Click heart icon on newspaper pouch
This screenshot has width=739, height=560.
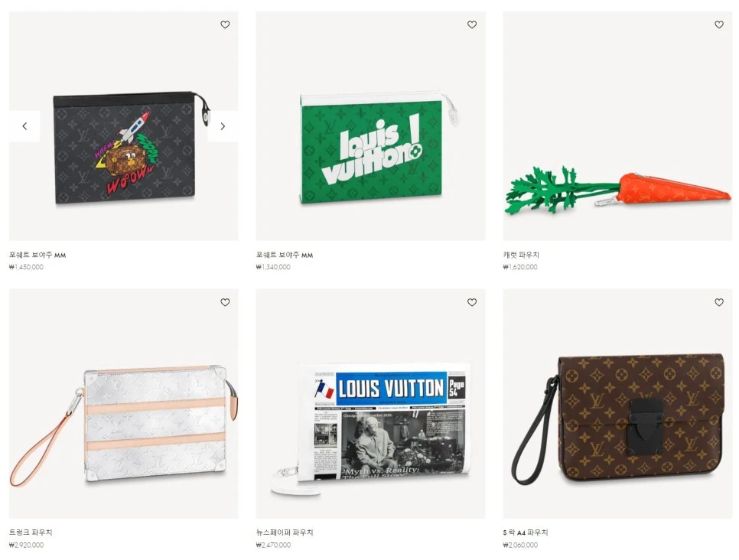click(472, 302)
